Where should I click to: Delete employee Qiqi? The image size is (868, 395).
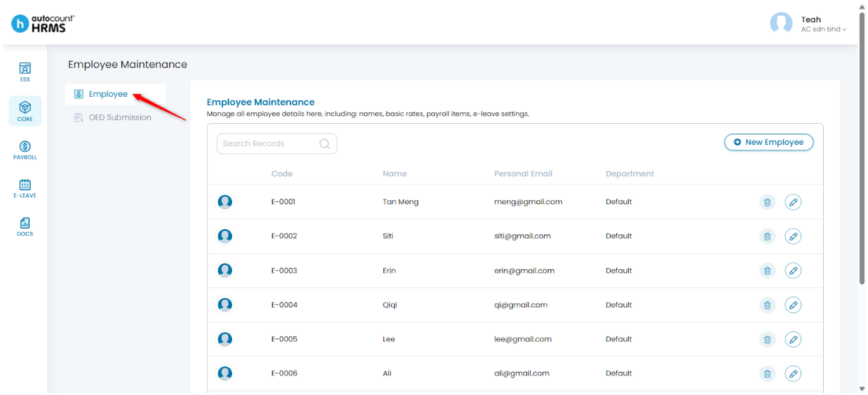point(767,305)
